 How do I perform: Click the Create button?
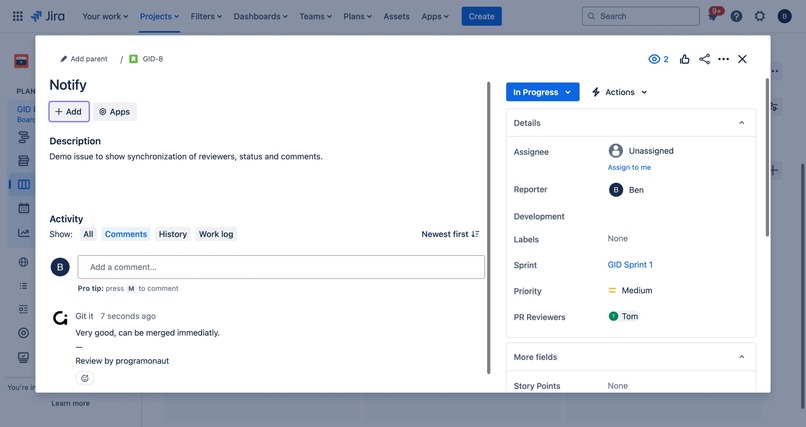482,16
